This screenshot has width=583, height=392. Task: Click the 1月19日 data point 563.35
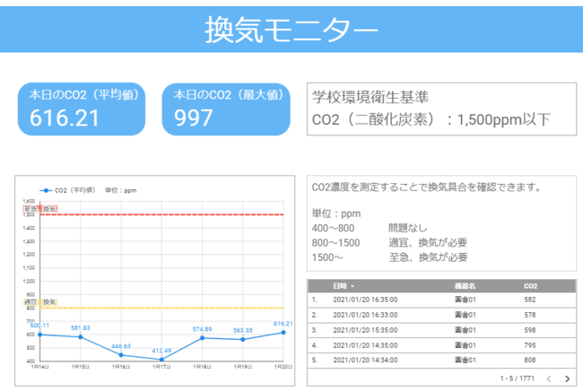(242, 339)
